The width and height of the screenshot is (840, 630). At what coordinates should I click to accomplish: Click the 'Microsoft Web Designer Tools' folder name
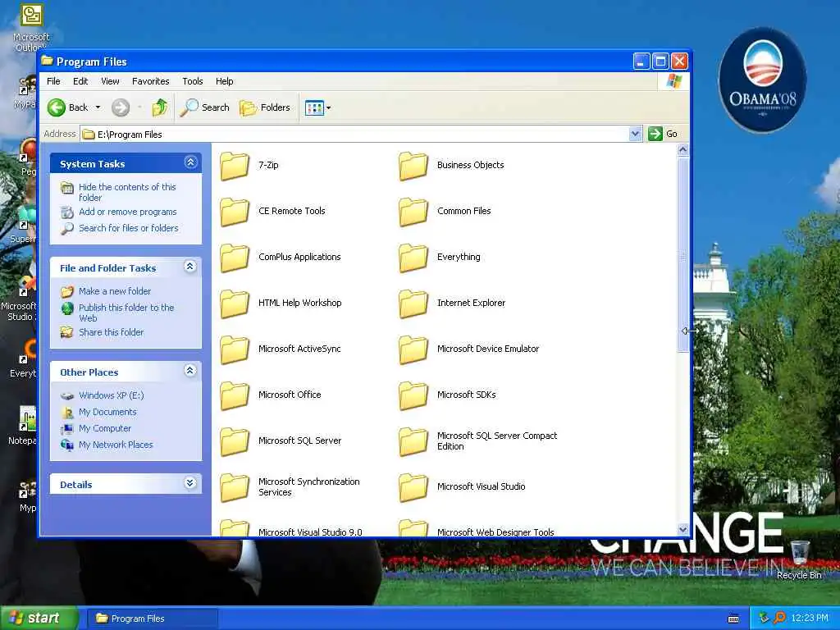coord(495,532)
